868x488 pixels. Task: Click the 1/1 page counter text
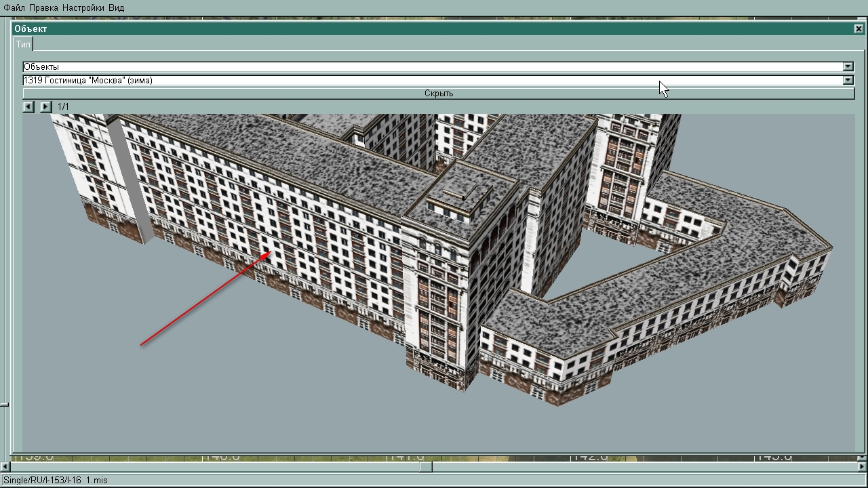point(63,106)
